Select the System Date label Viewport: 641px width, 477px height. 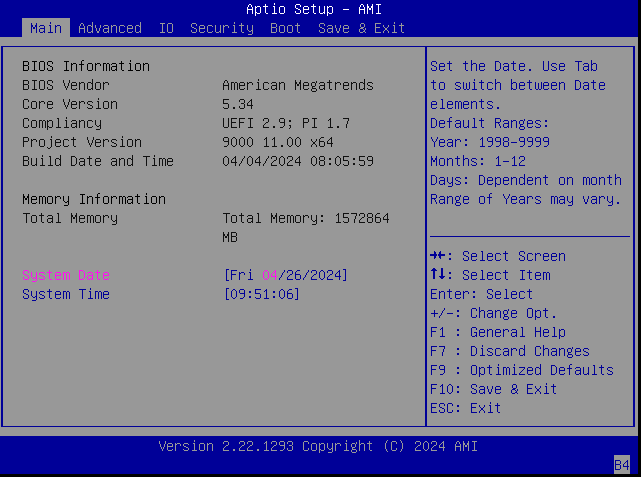(66, 275)
